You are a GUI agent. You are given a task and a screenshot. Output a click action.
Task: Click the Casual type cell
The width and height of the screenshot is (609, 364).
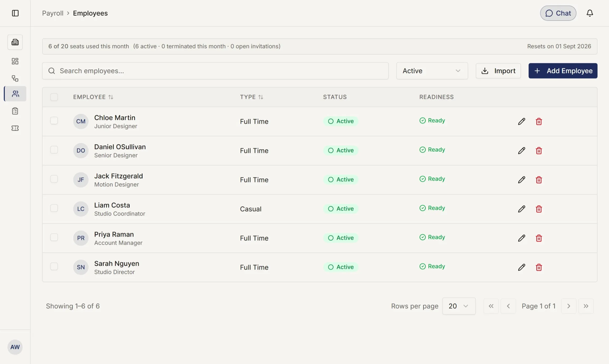tap(251, 209)
